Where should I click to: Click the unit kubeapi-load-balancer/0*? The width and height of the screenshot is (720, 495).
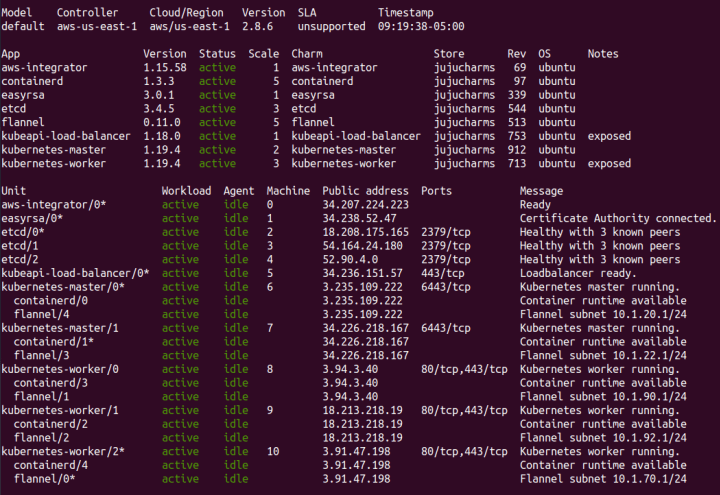tap(75, 274)
